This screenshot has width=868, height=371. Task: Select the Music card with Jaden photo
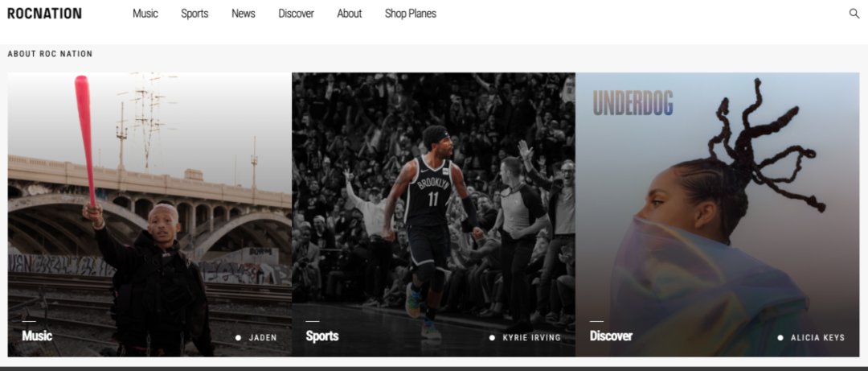click(149, 214)
